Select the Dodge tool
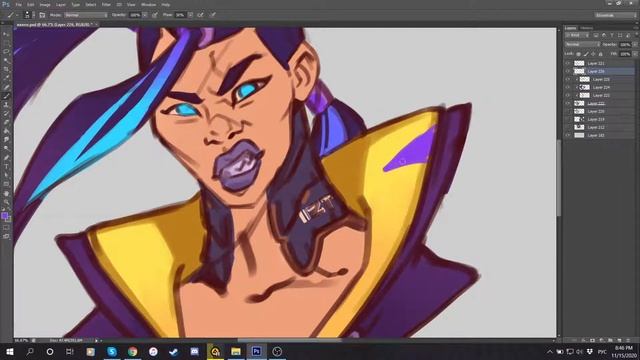The image size is (640, 360). point(6,149)
